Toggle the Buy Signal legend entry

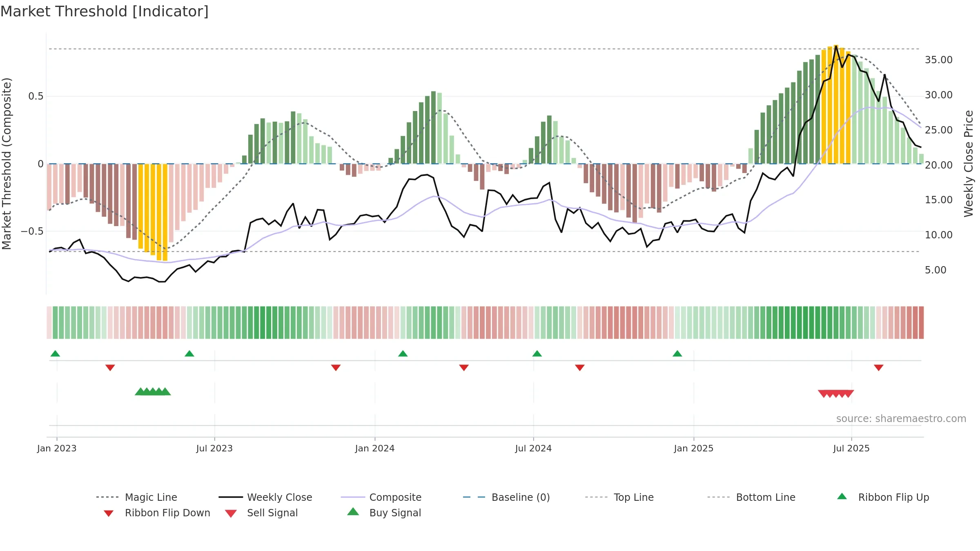point(384,513)
